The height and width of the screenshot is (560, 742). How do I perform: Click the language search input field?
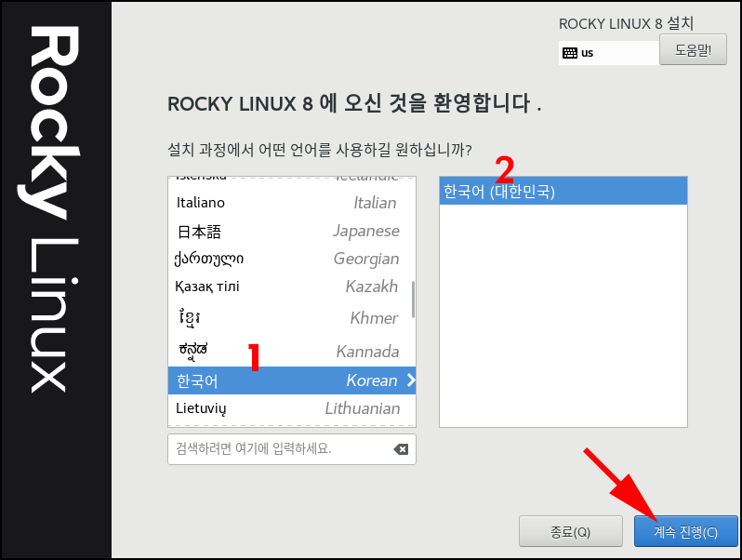(x=292, y=449)
